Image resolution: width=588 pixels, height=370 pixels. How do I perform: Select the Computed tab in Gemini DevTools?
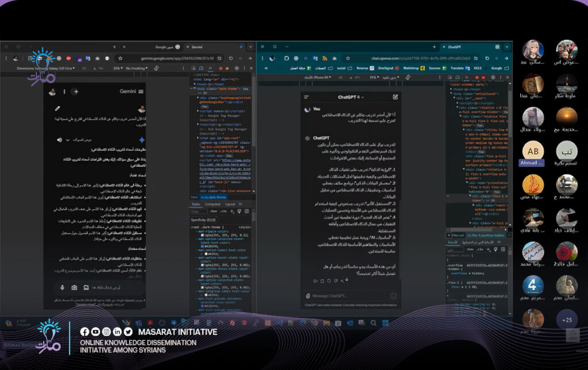pos(212,204)
